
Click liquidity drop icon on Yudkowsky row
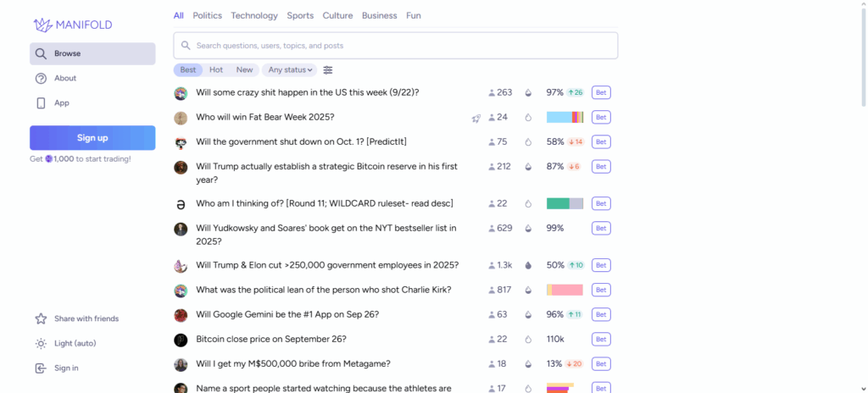click(528, 228)
